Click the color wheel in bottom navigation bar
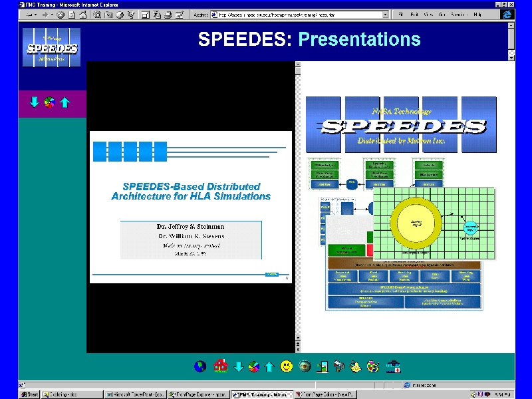 [x=254, y=366]
